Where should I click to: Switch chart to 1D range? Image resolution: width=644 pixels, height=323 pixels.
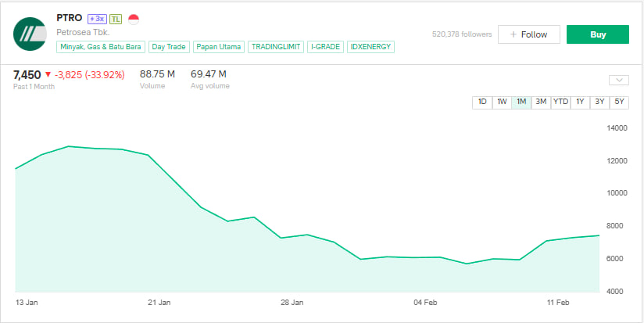tap(482, 102)
